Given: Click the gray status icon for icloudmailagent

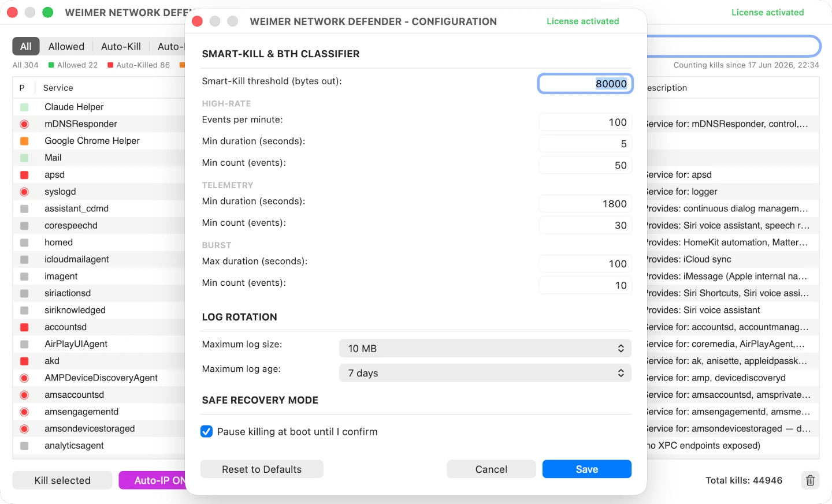Looking at the screenshot, I should [24, 260].
